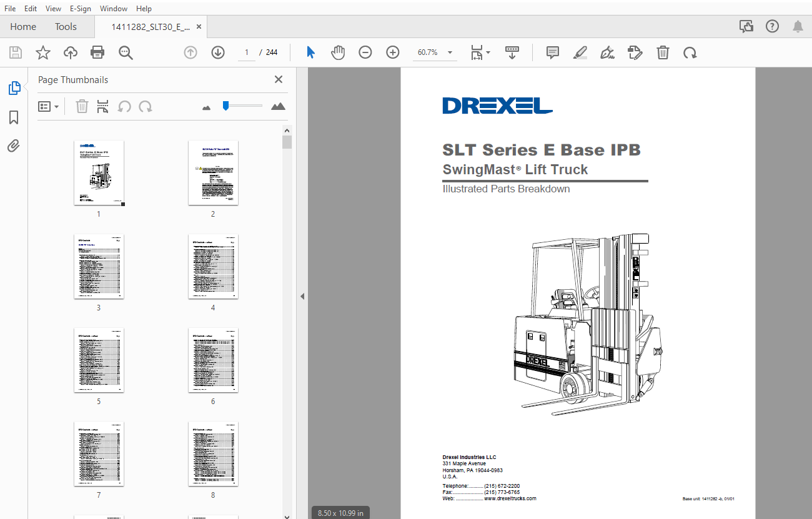Enlarge thumbnails with large mountain icon
Viewport: 812px width, 519px height.
(x=279, y=106)
